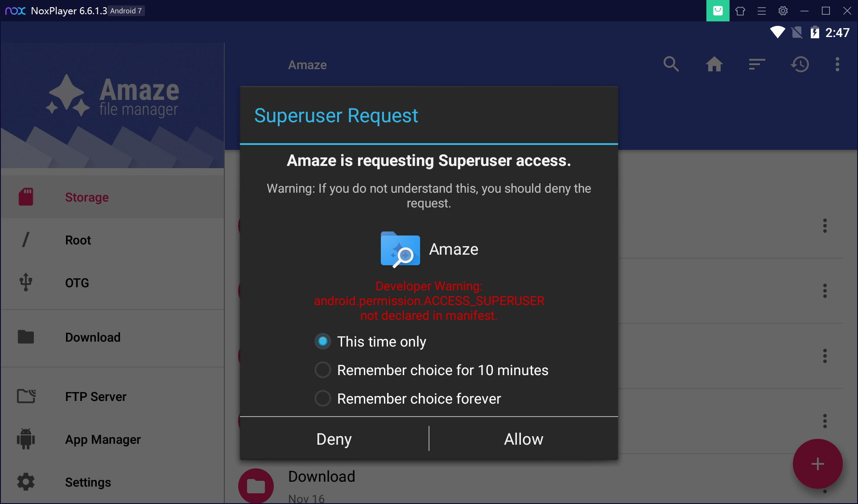
Task: Open Amaze toolbar overflow menu
Action: click(837, 64)
